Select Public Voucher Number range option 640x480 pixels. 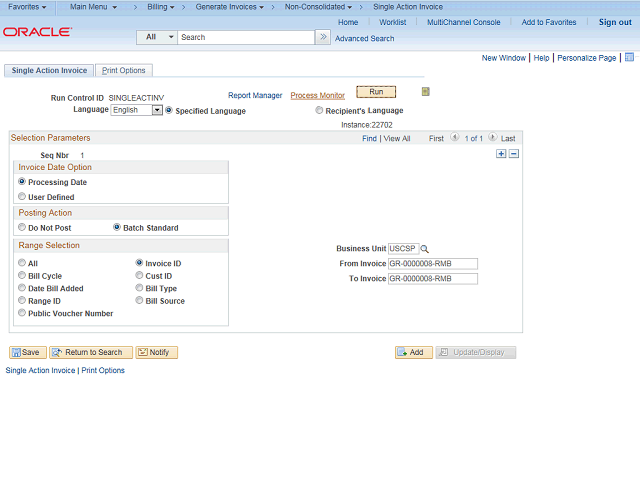tap(22, 313)
